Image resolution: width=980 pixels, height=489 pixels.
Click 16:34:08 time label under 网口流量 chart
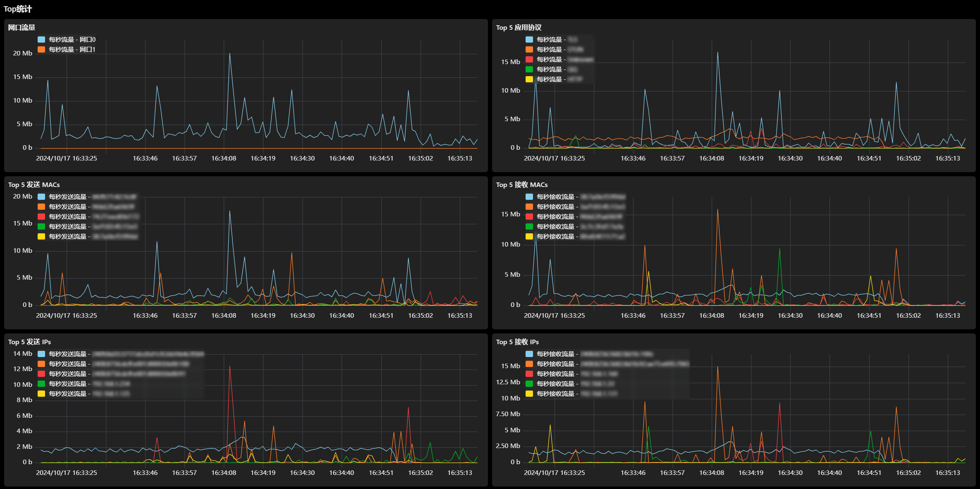point(224,158)
